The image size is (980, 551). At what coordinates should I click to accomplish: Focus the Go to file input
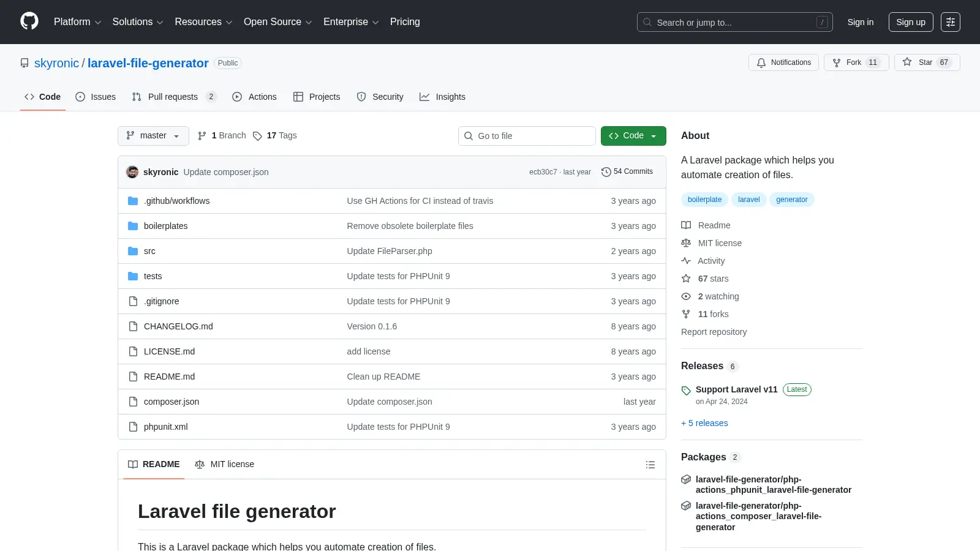tap(527, 136)
